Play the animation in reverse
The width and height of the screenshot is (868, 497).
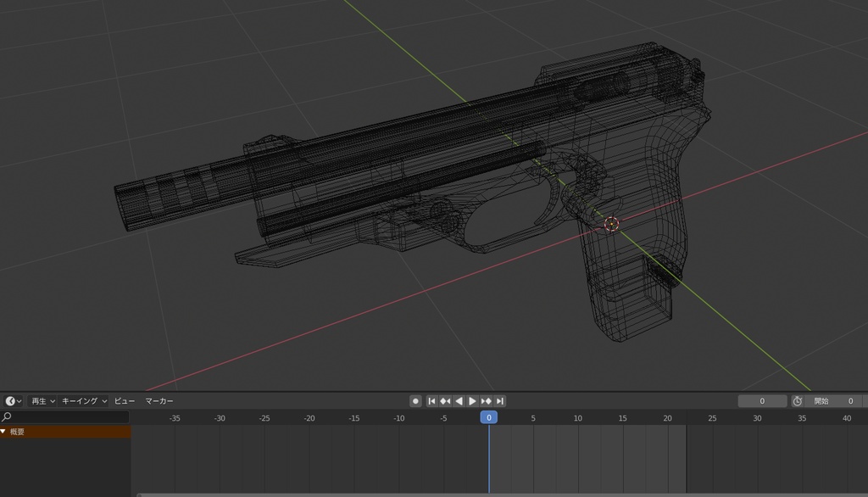[459, 401]
